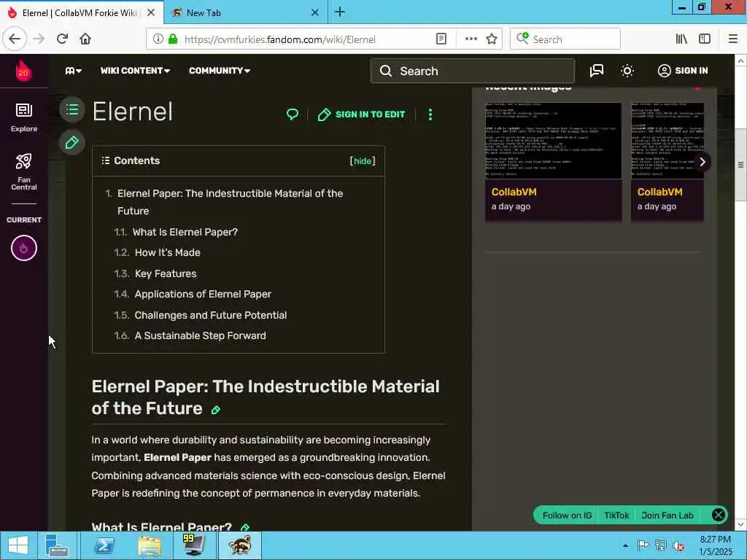Click the green padlock security icon

tap(173, 39)
